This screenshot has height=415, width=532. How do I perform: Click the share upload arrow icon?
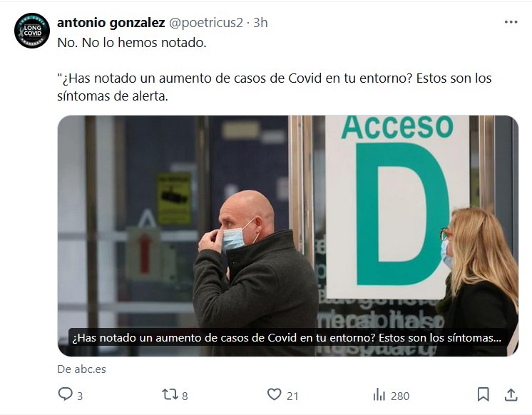511,394
